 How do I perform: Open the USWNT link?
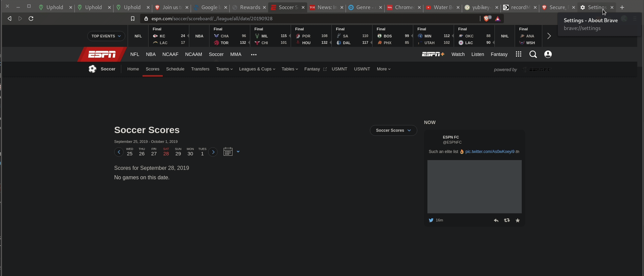(x=362, y=69)
